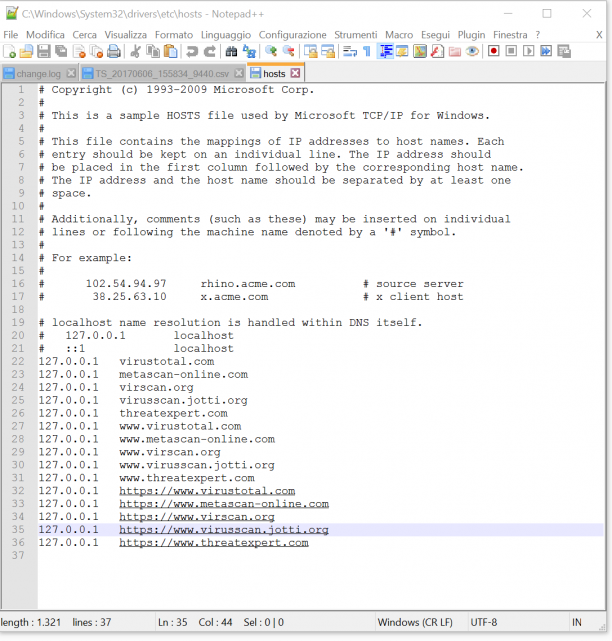Switch to the change.log tab

pyautogui.click(x=38, y=74)
